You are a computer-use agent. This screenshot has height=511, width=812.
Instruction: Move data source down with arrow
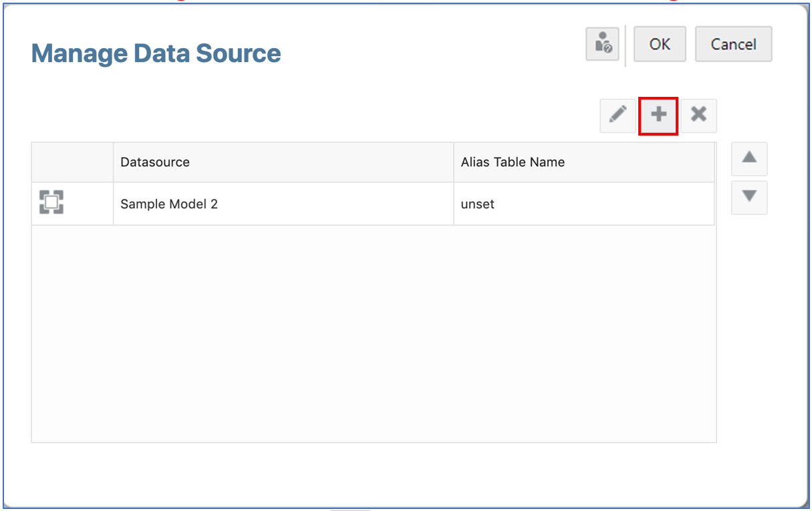pos(749,197)
